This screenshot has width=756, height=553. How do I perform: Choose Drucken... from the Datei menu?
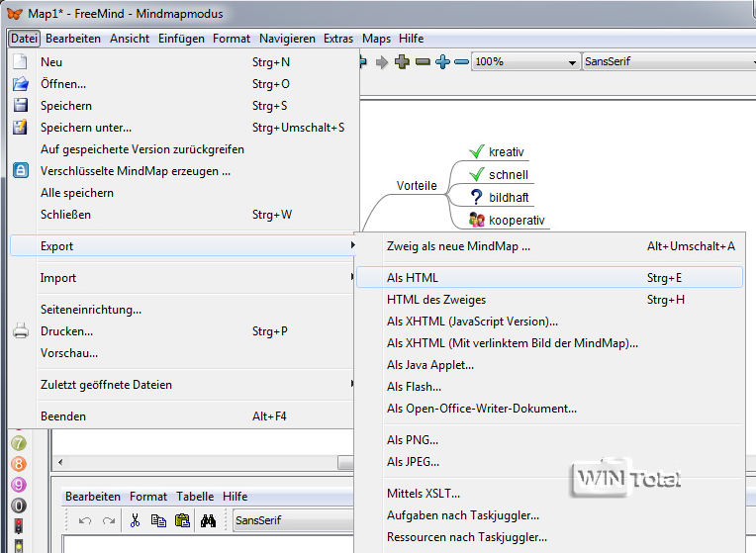pyautogui.click(x=183, y=331)
